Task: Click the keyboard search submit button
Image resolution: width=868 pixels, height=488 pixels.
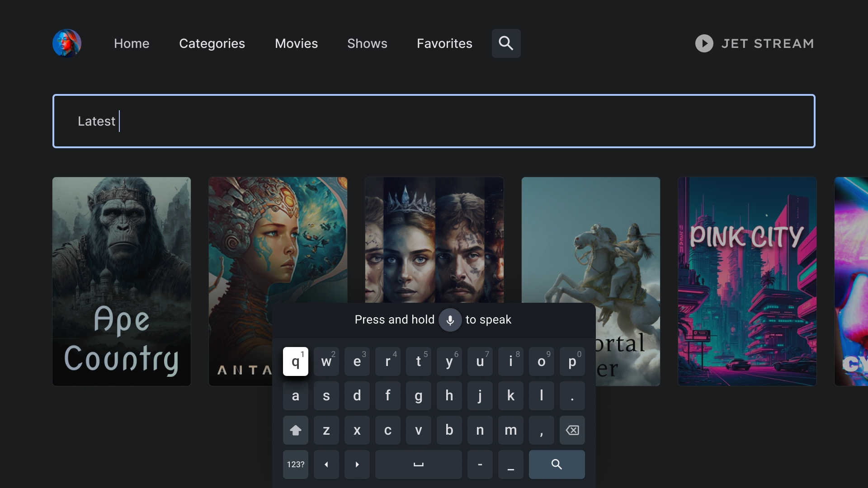Action: tap(556, 464)
